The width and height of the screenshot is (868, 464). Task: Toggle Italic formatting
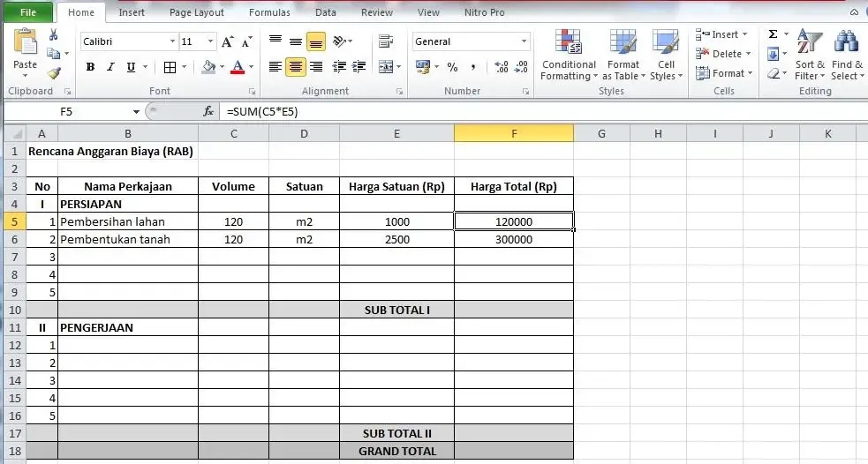coord(110,67)
